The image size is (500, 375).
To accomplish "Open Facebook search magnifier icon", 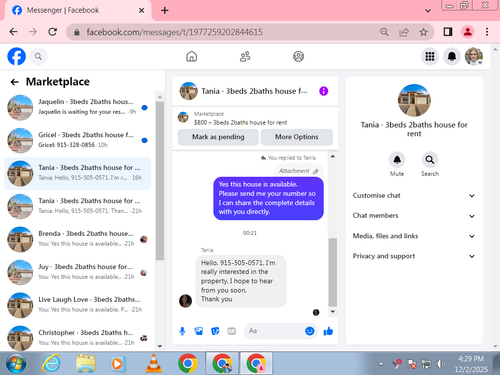I will pos(38,56).
